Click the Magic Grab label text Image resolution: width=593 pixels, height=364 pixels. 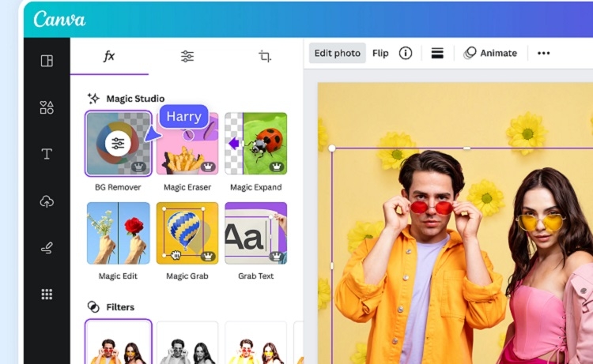click(x=187, y=276)
